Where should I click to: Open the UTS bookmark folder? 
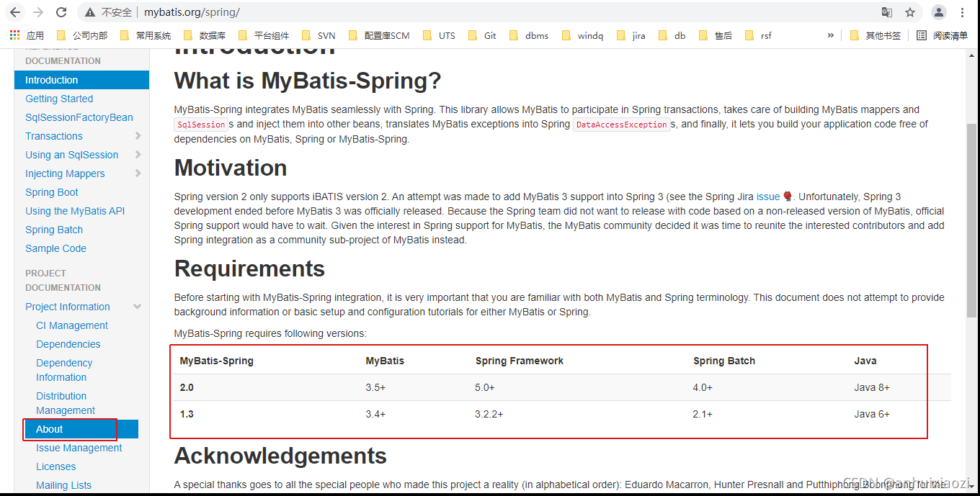click(439, 35)
